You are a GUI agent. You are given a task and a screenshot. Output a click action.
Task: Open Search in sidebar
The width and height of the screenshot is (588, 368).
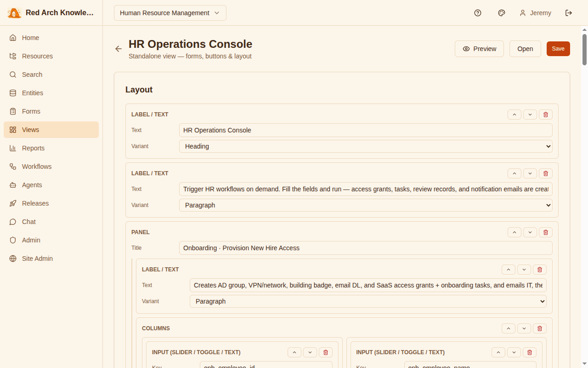51,75
